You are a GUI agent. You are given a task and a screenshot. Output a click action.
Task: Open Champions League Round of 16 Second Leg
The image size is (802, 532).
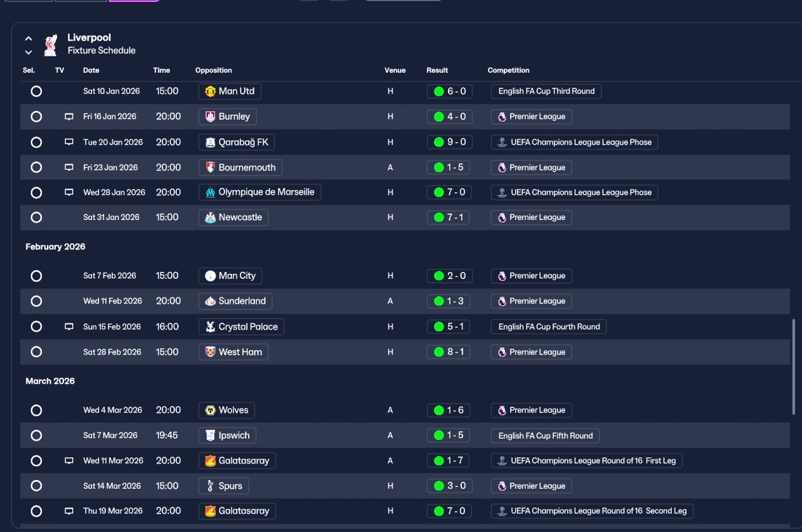pyautogui.click(x=592, y=511)
